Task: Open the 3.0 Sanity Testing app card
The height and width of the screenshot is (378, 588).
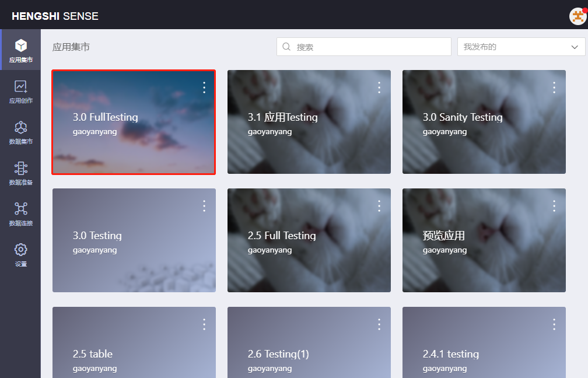Action: [484, 122]
